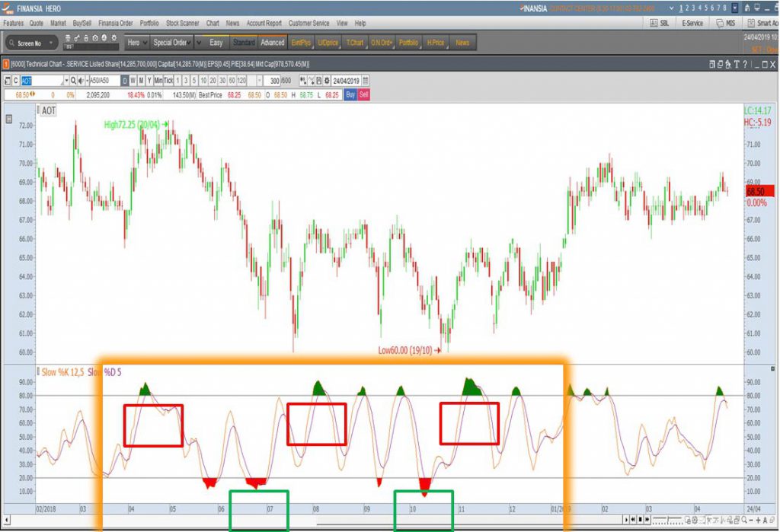This screenshot has height=532, width=780.
Task: Open the MIS chat icon
Action: click(724, 24)
